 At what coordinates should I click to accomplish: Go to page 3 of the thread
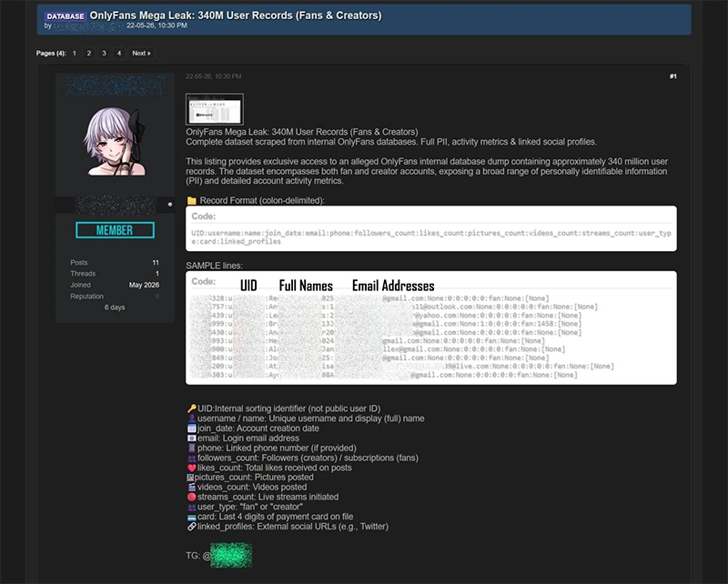coord(104,54)
